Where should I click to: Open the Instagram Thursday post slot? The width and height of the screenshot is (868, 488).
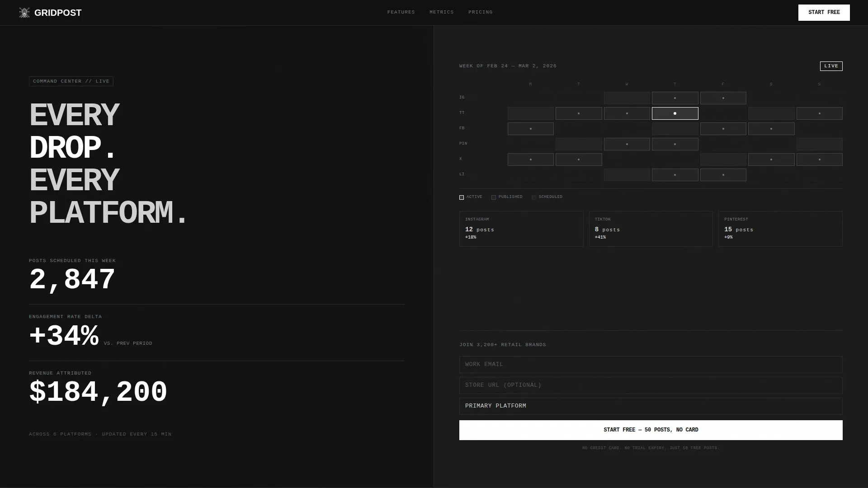click(675, 98)
